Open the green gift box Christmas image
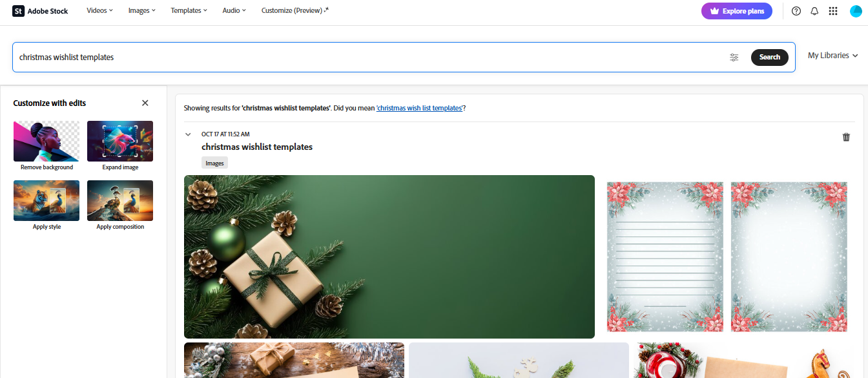The image size is (868, 378). click(389, 257)
